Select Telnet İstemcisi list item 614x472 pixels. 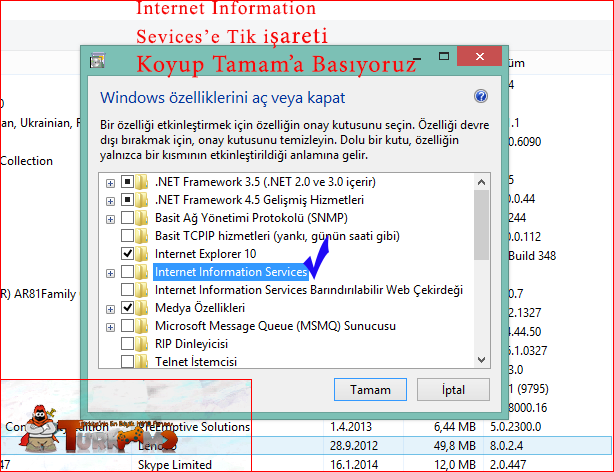(196, 361)
